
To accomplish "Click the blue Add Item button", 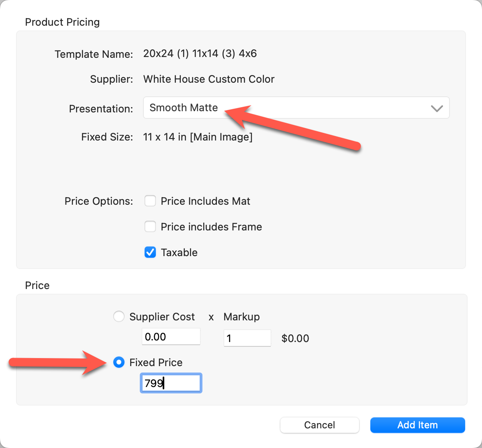I will tap(417, 425).
